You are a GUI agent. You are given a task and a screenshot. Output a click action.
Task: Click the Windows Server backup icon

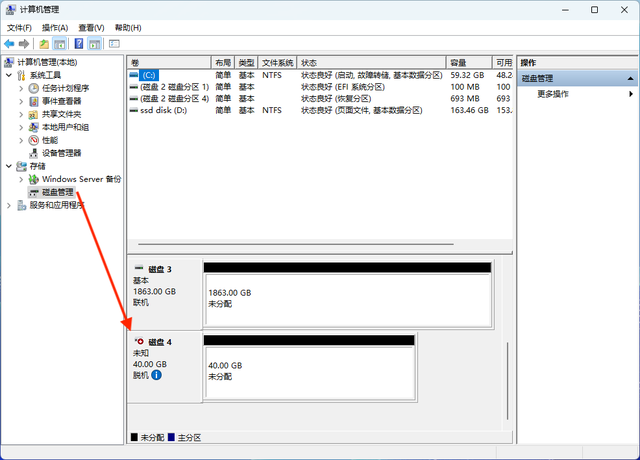33,179
